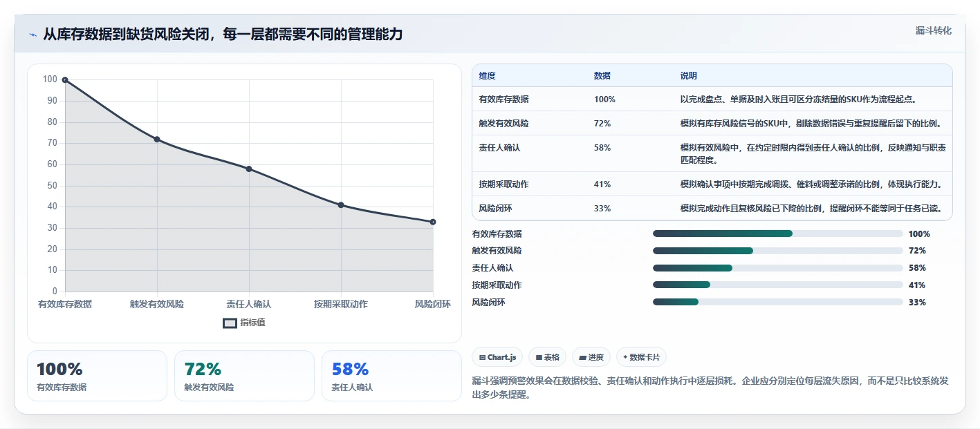Click the 72% value beside its progress bar

click(917, 251)
